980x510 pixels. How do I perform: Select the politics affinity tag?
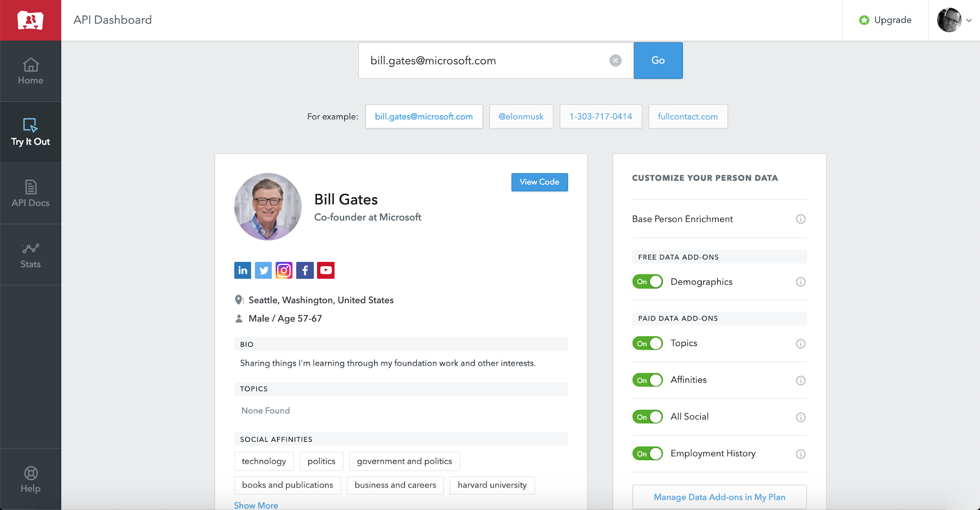click(321, 461)
